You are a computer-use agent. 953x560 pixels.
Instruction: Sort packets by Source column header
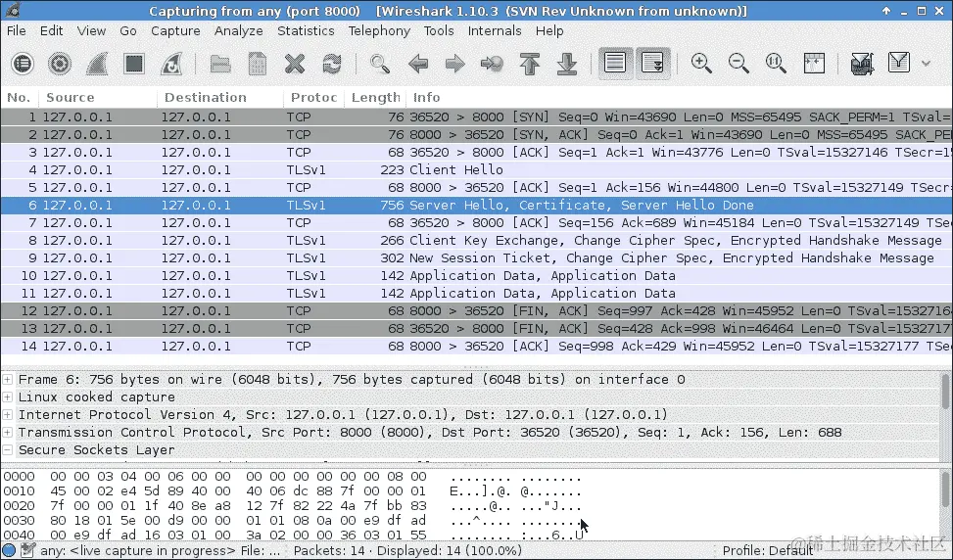[97, 97]
